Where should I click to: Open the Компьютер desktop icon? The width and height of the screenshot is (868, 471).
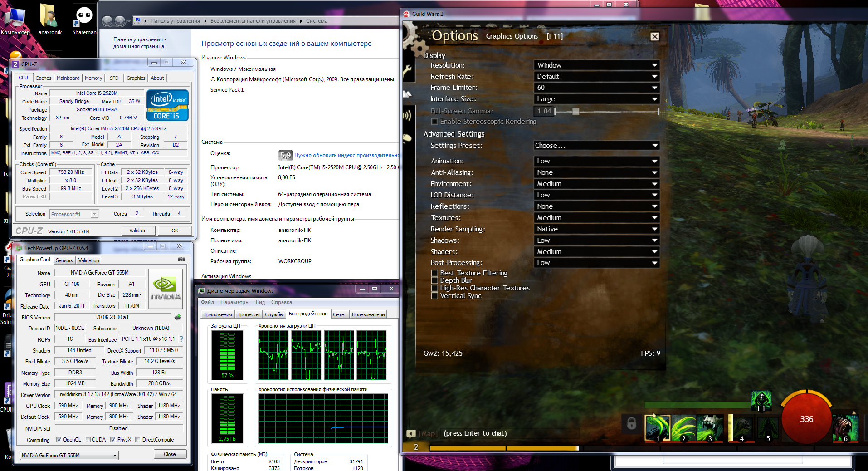15,20
